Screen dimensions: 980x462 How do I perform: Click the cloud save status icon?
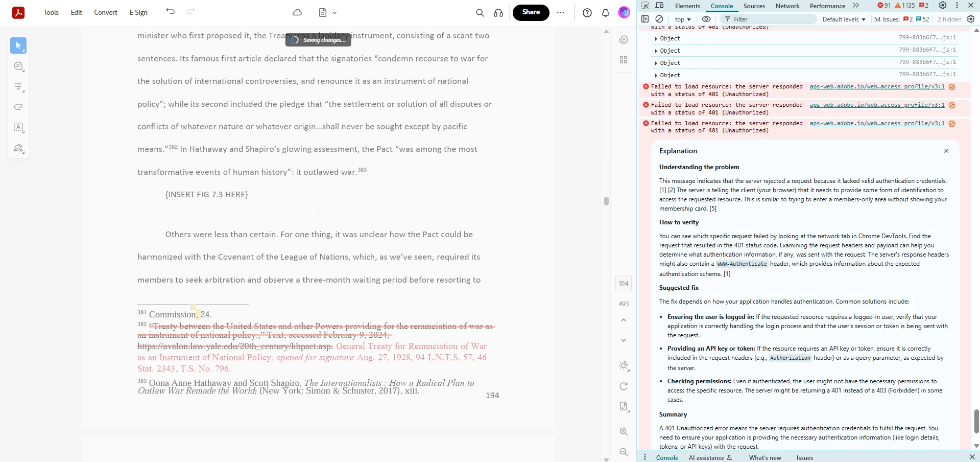pyautogui.click(x=297, y=13)
